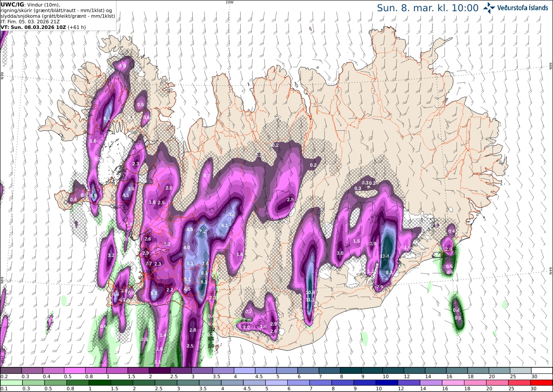Viewport: 553px width, 392px height.
Task: Click the 4.0 precipitation value on the map
Action: (x=187, y=247)
